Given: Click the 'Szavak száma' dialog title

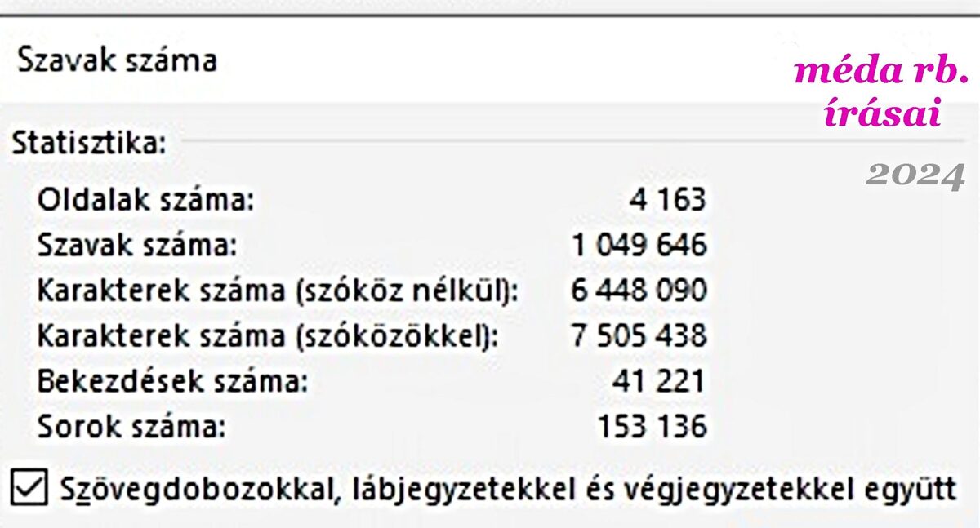Looking at the screenshot, I should [117, 60].
